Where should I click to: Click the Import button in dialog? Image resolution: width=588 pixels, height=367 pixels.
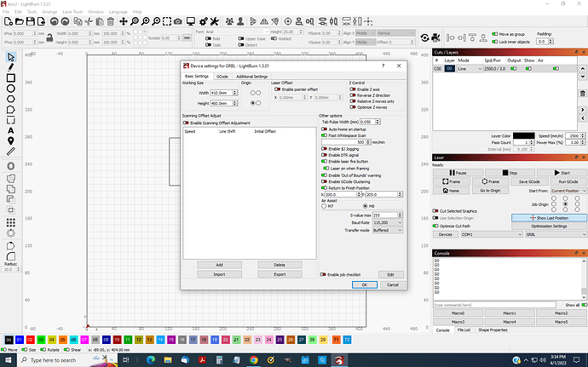(219, 274)
